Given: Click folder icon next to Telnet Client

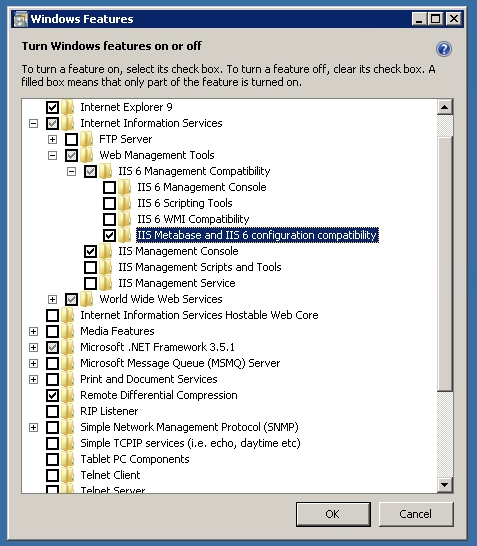Looking at the screenshot, I should (x=68, y=475).
